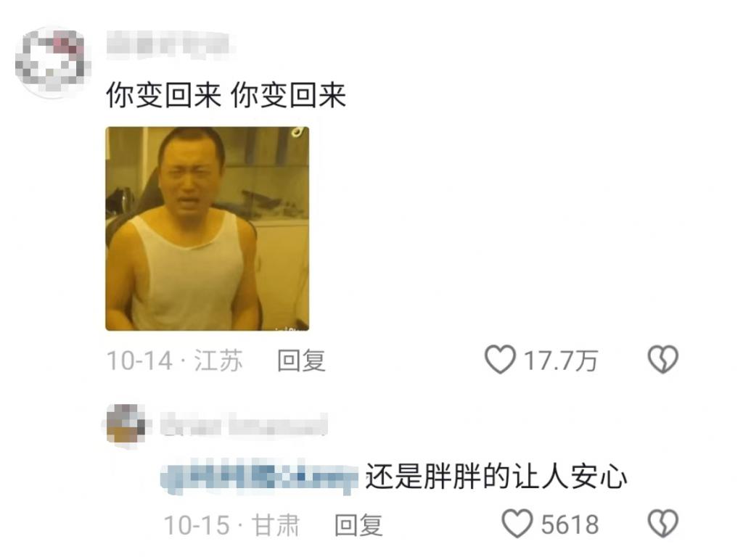Tap the 江苏 location label

coord(218,361)
